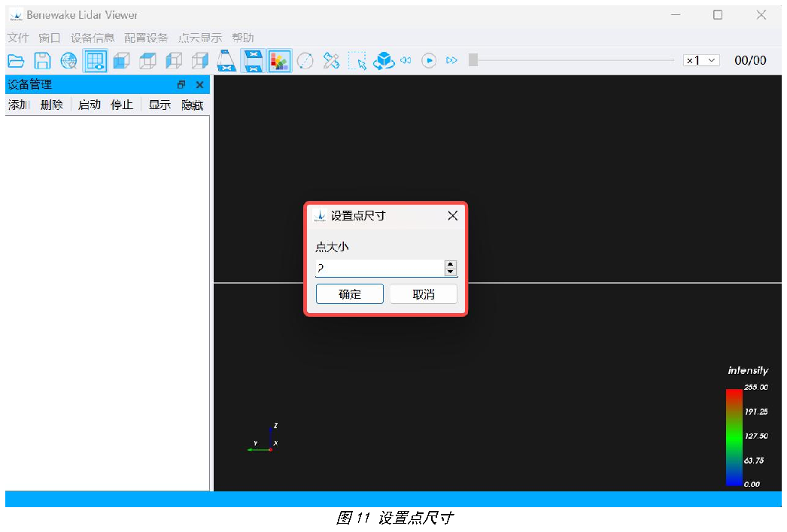The width and height of the screenshot is (787, 532).
Task: Open the 点云显示 menu
Action: (x=200, y=38)
